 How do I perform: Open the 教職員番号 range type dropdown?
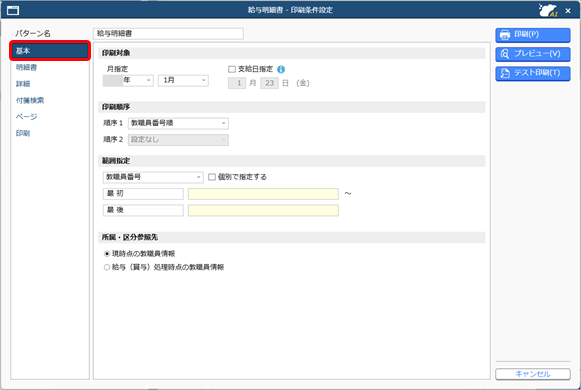point(153,177)
